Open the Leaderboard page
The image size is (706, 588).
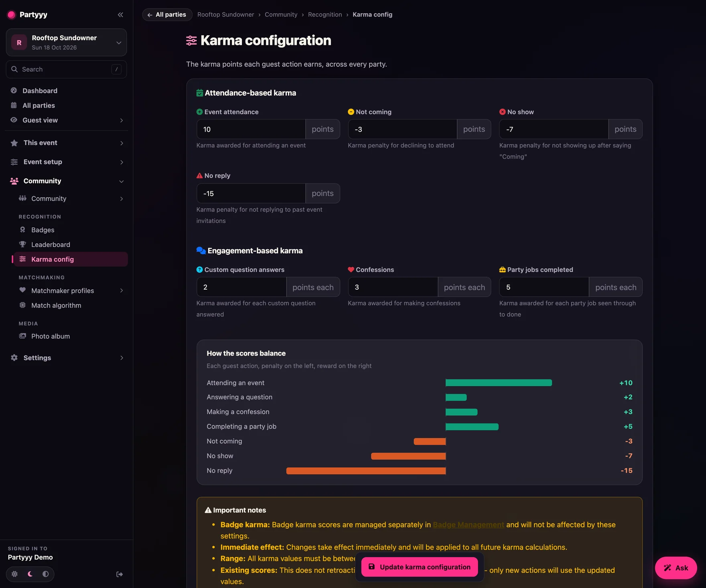[71, 244]
